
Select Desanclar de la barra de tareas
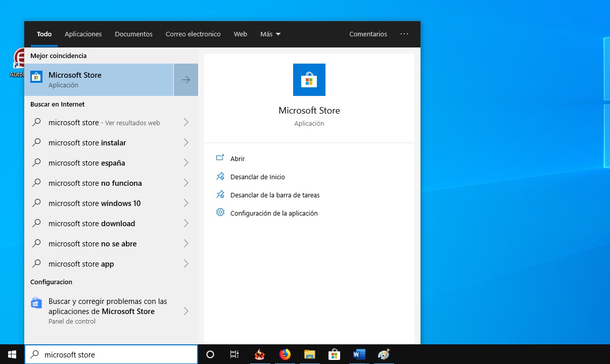coord(274,195)
